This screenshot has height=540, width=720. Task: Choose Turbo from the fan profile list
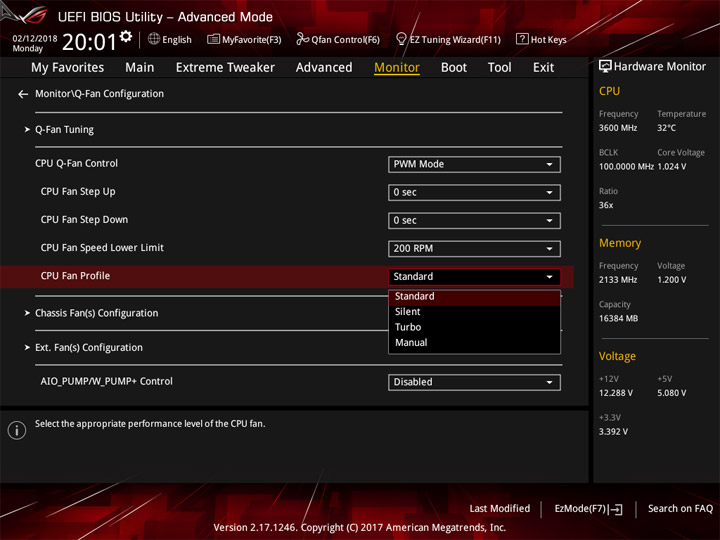[x=474, y=327]
